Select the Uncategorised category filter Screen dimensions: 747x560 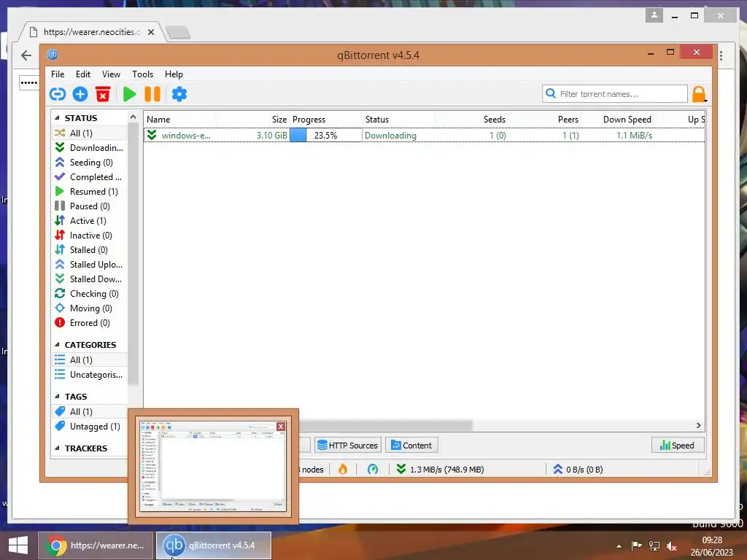pyautogui.click(x=90, y=375)
